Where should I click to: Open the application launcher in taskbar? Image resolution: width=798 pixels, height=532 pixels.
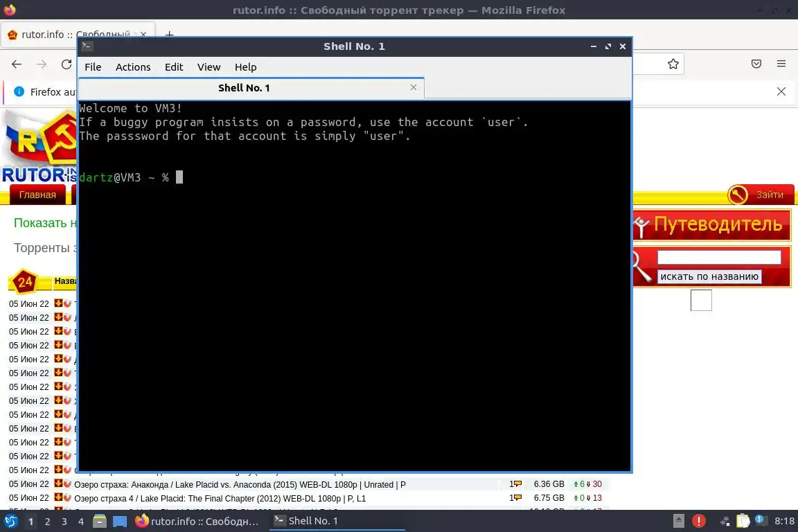coord(10,522)
